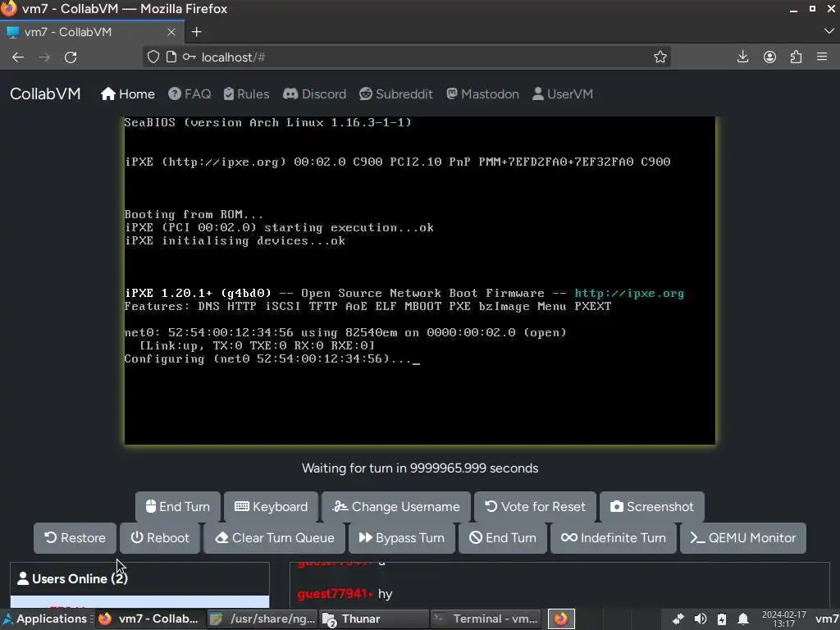Open the QEMU Monitor button
Image resolution: width=840 pixels, height=630 pixels.
(743, 538)
